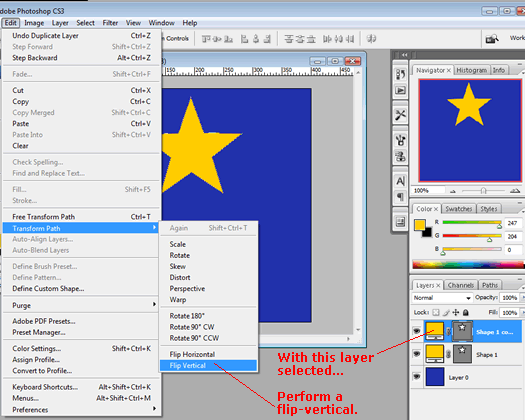Choose Define Custom Shape… in the Edit menu
This screenshot has height=420, width=525.
[x=81, y=288]
